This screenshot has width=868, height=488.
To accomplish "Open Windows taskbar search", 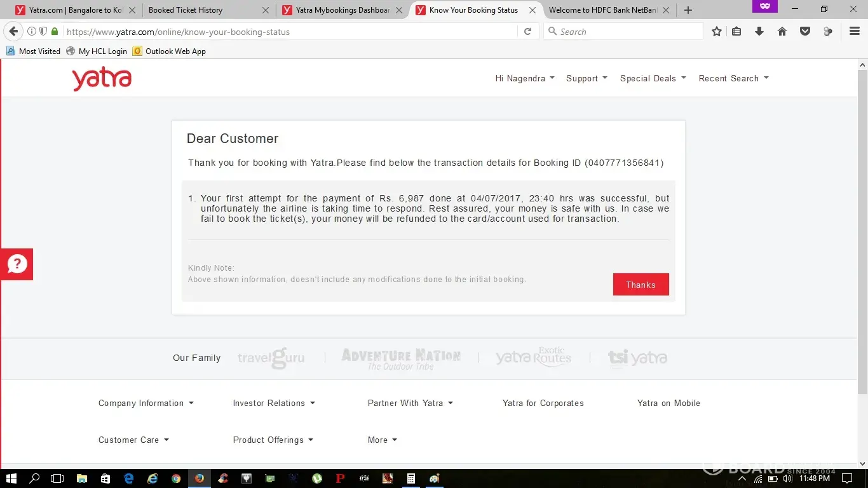I will 35,478.
